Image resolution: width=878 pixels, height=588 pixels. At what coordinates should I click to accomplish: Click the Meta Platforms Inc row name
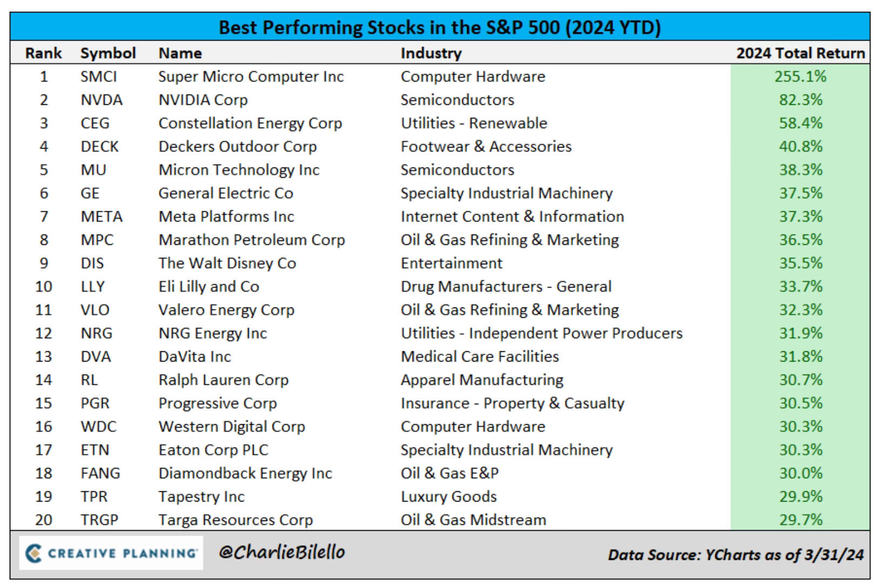pyautogui.click(x=226, y=216)
